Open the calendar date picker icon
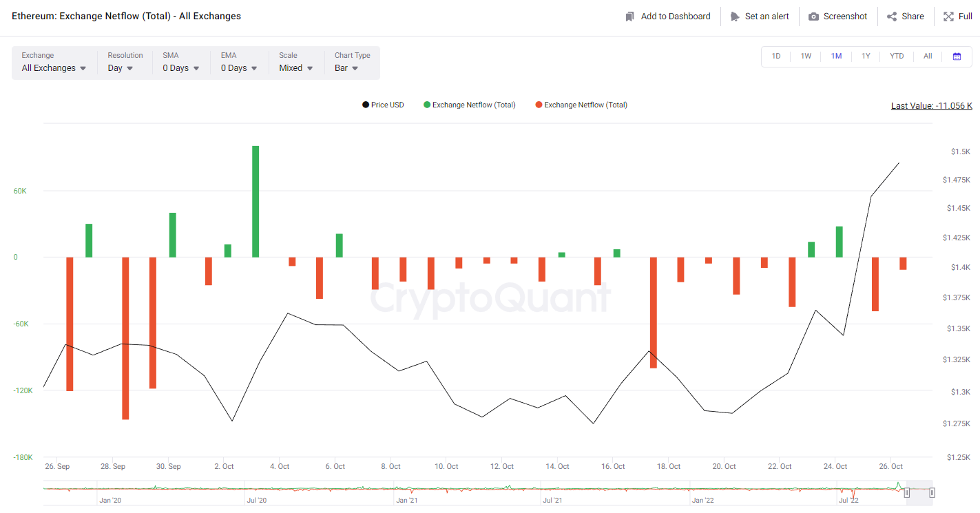Viewport: 980px width, 513px height. click(957, 56)
